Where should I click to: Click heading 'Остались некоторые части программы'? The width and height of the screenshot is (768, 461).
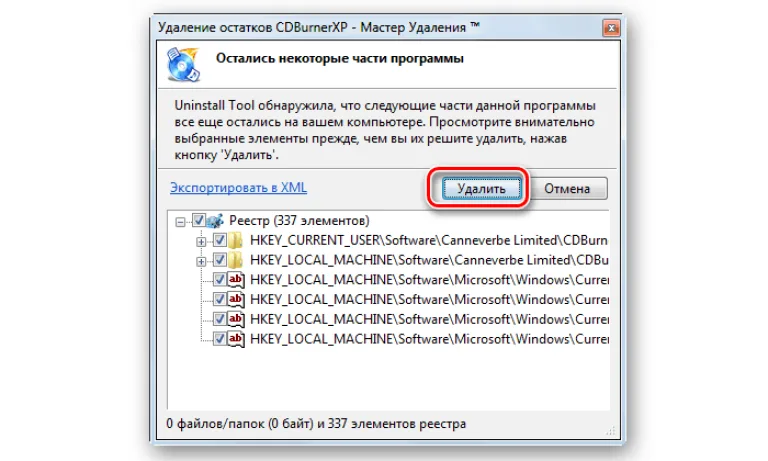[339, 58]
